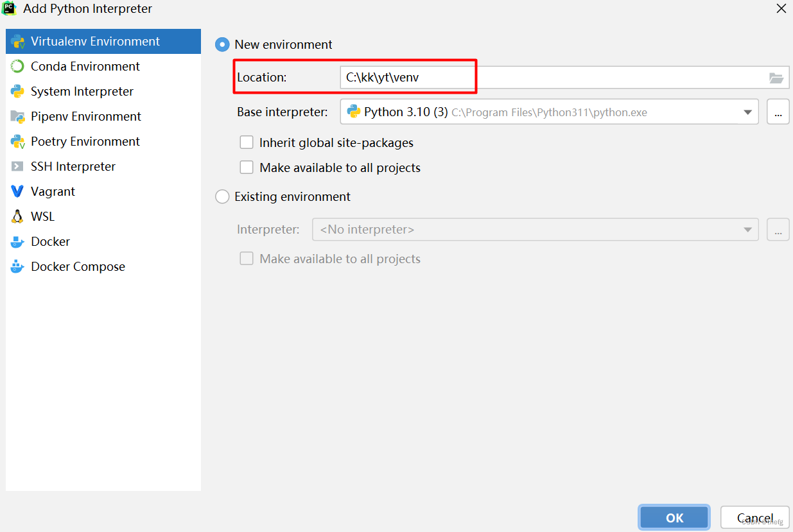Click the Conda Environment ring icon
The image size is (793, 532).
[18, 67]
